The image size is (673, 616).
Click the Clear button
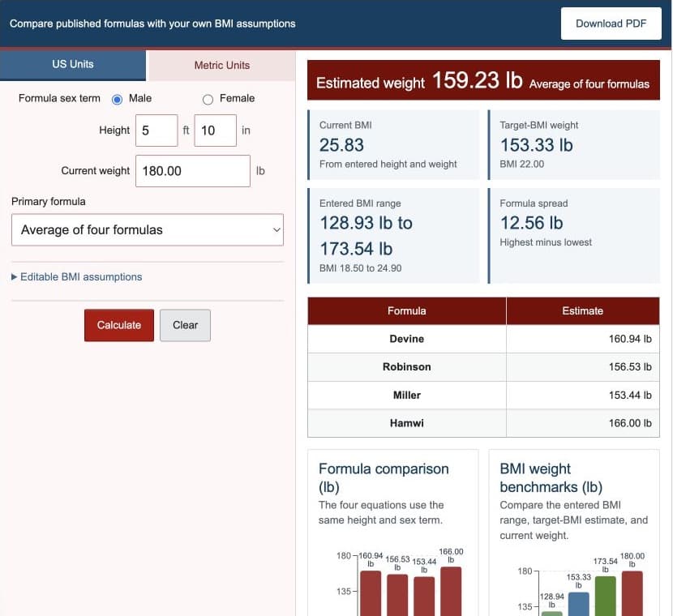pyautogui.click(x=186, y=325)
